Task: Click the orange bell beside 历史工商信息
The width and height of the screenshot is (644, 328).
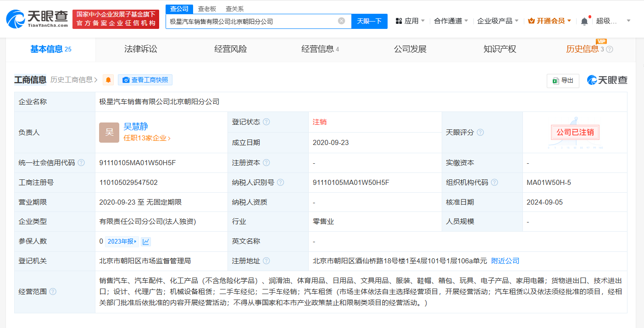Action: pyautogui.click(x=108, y=79)
